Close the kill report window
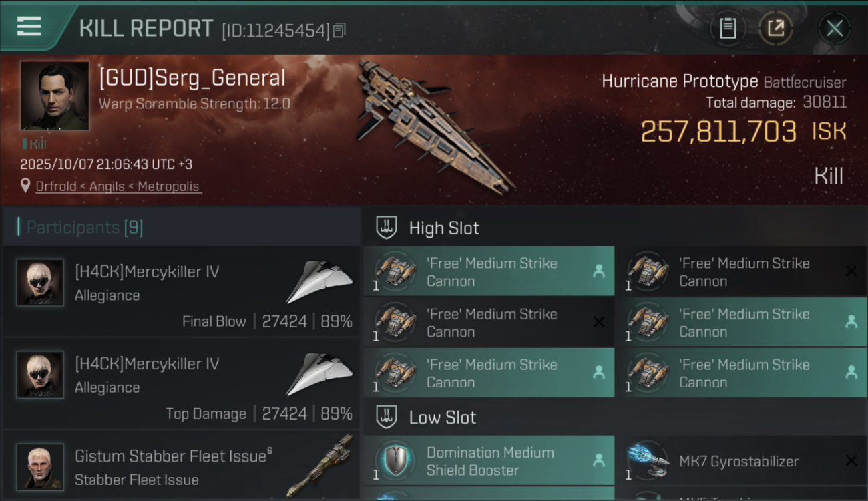 point(834,28)
